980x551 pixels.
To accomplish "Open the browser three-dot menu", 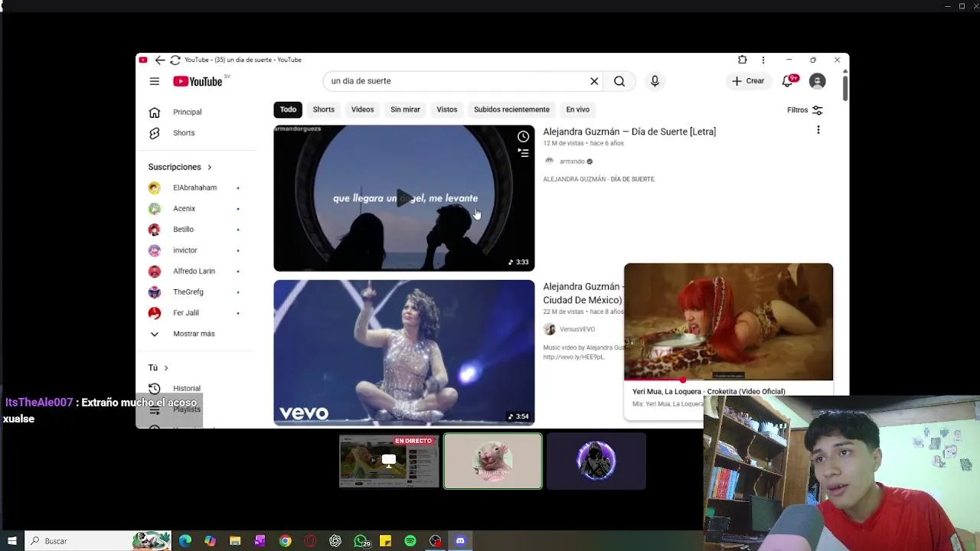I will tap(763, 60).
